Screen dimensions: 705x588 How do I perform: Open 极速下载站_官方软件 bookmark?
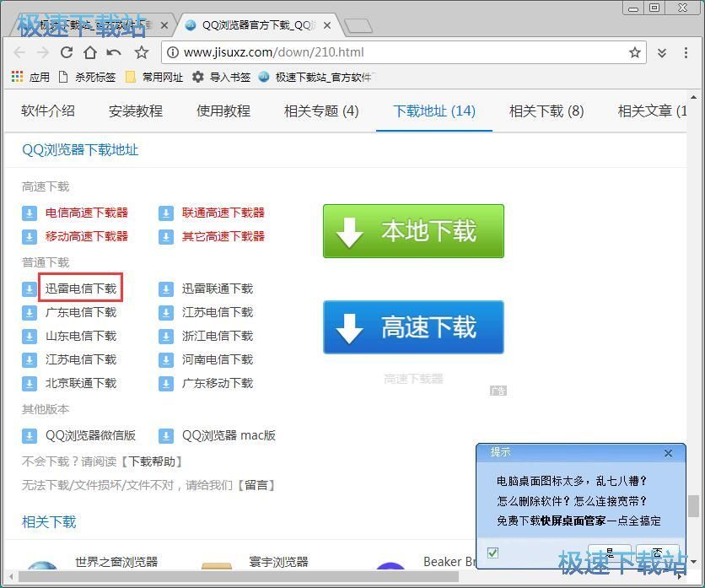(x=317, y=77)
